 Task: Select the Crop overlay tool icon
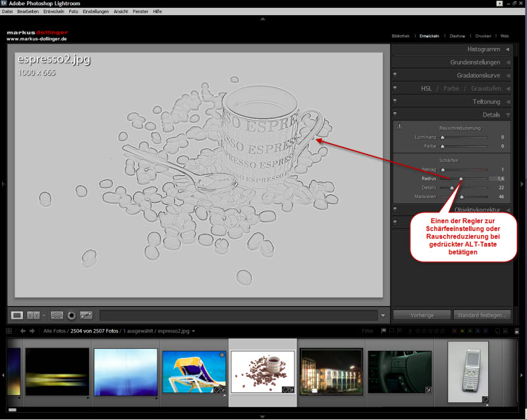tap(57, 315)
